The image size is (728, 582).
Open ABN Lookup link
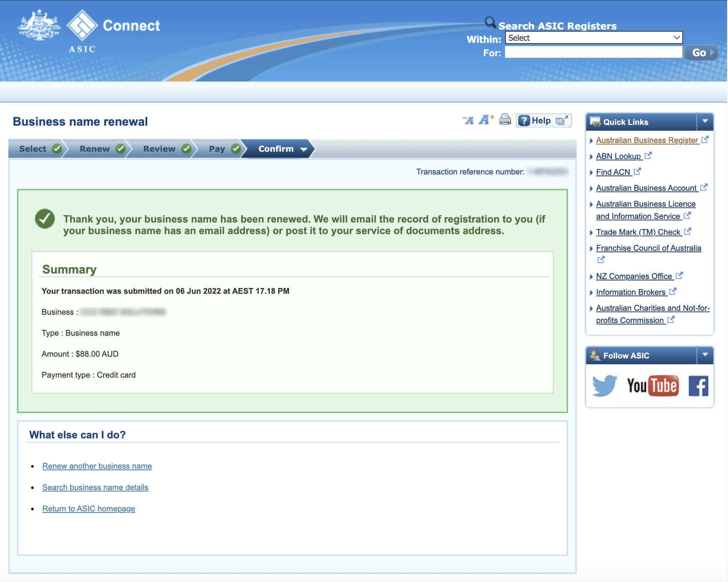pos(619,156)
